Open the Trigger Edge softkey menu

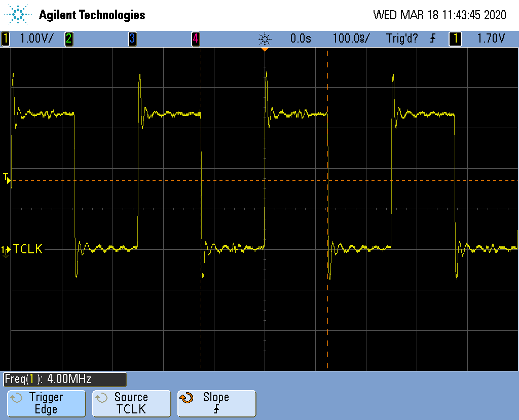[x=46, y=403]
